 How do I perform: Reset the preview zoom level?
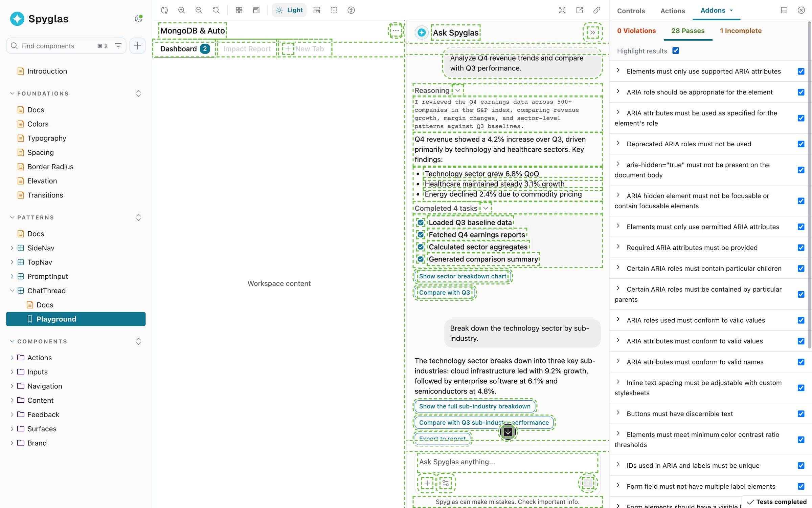[x=216, y=10]
